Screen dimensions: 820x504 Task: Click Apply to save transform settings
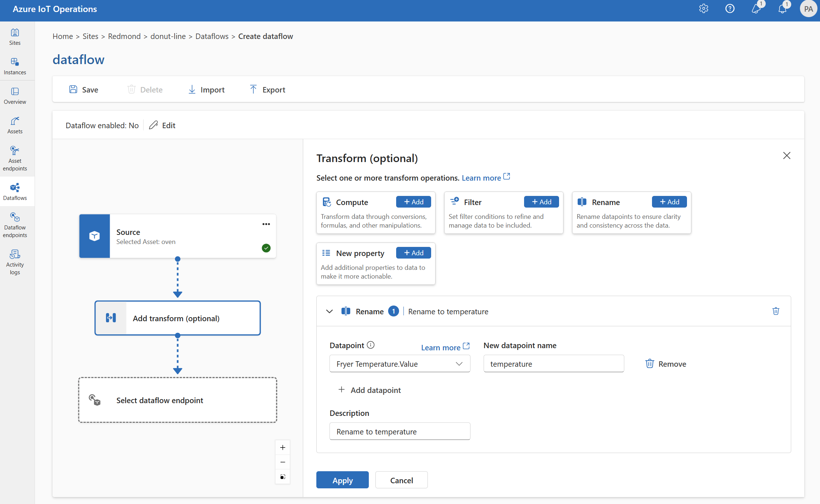pos(342,480)
